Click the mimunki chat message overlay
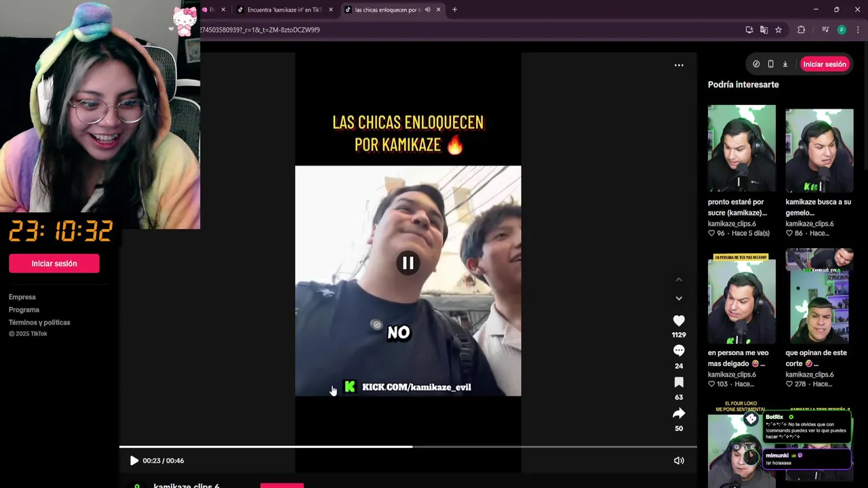The image size is (868, 488). (807, 459)
